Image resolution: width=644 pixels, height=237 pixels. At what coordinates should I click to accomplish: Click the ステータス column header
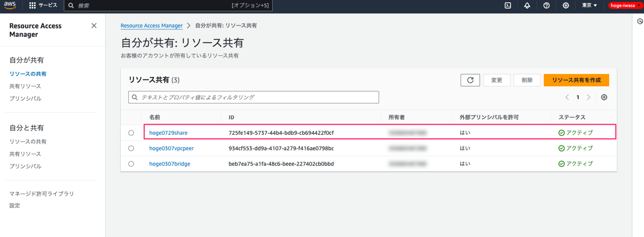572,117
